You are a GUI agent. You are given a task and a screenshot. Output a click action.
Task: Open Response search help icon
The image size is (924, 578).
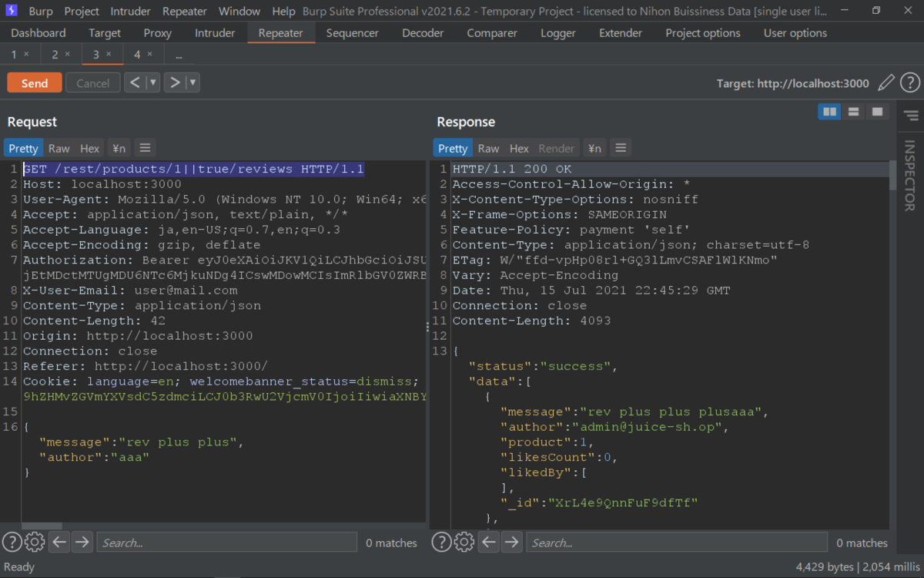(441, 543)
